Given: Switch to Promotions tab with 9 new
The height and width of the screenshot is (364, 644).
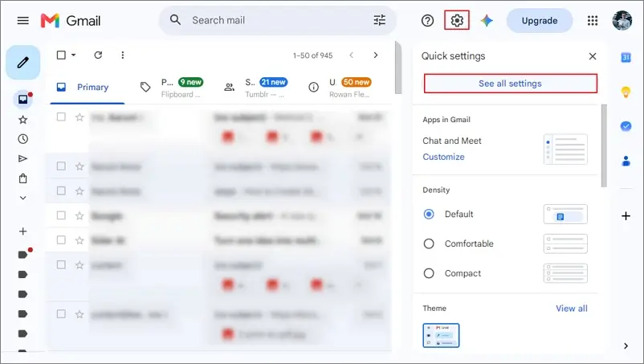Looking at the screenshot, I should coord(173,87).
